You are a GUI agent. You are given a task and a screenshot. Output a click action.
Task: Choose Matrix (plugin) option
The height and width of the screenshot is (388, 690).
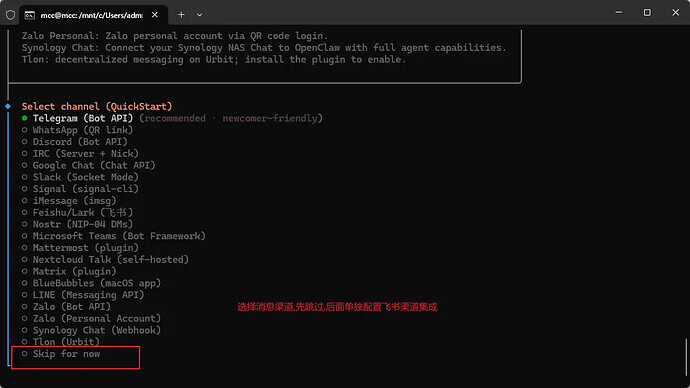[x=69, y=271]
